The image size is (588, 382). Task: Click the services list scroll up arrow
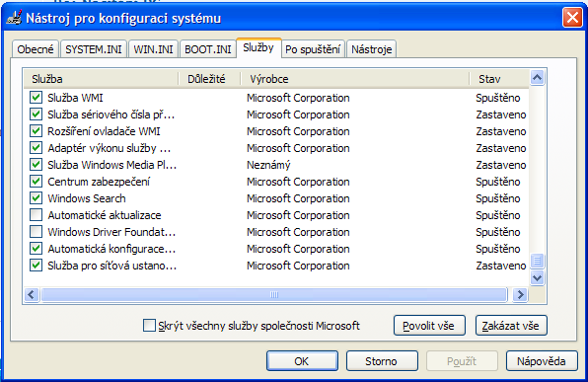[x=537, y=78]
